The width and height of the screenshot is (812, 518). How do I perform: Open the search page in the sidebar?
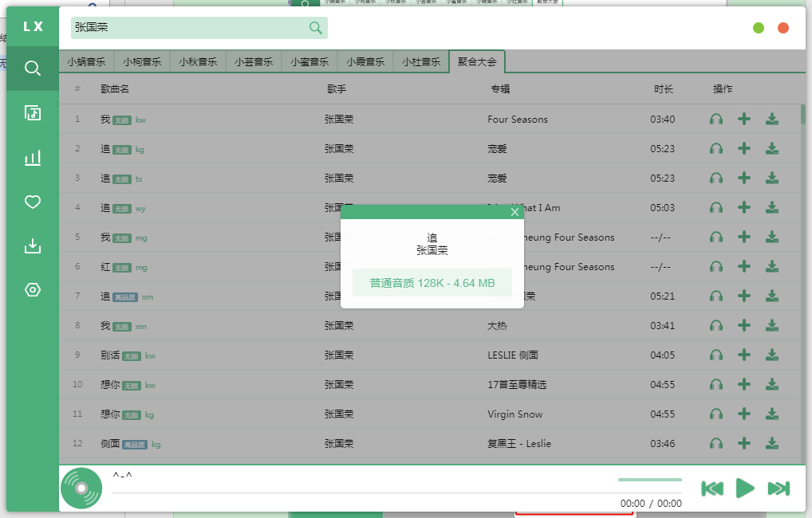coord(32,69)
